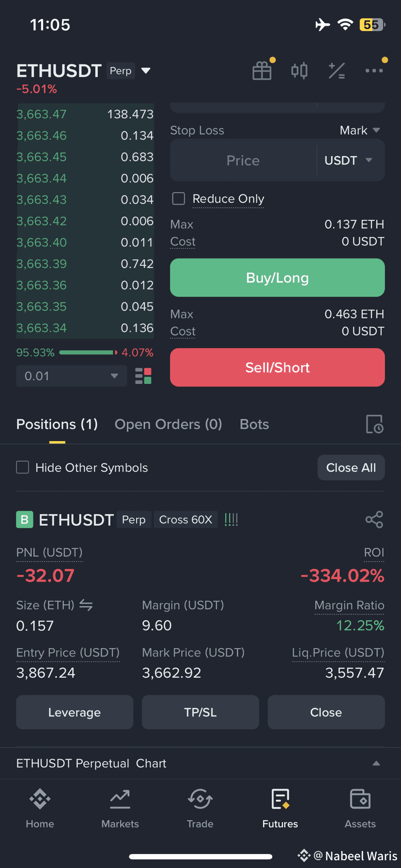Open position history icon beside Bots
The image size is (401, 868).
[x=374, y=424]
